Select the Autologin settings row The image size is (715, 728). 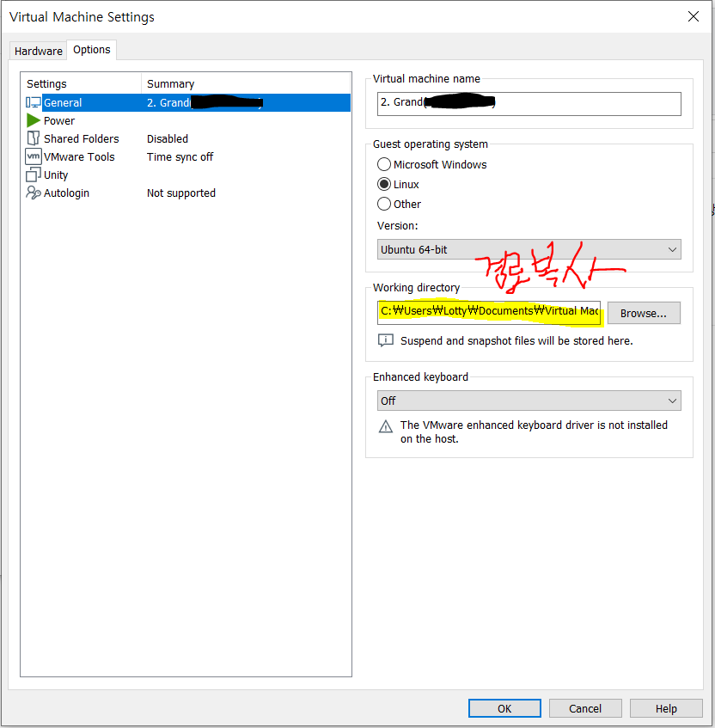[x=187, y=193]
